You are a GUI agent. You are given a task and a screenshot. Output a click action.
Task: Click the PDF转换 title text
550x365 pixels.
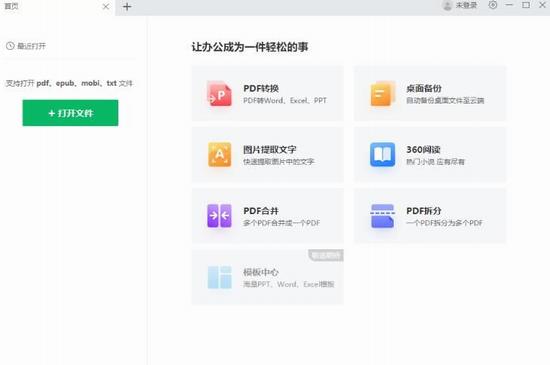click(x=261, y=88)
